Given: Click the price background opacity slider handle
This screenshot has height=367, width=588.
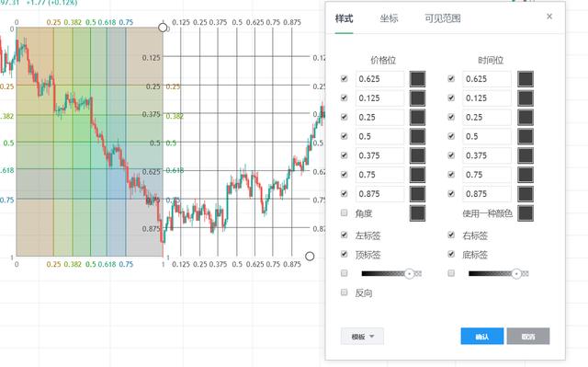Looking at the screenshot, I should click(409, 273).
